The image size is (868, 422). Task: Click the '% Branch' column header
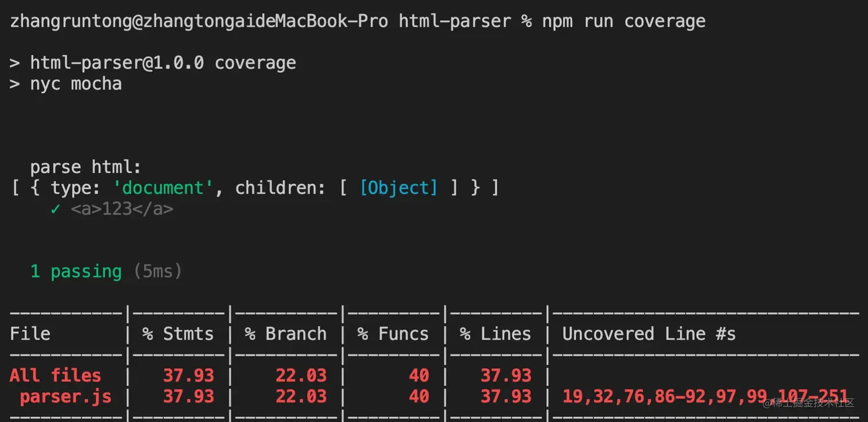coord(285,334)
